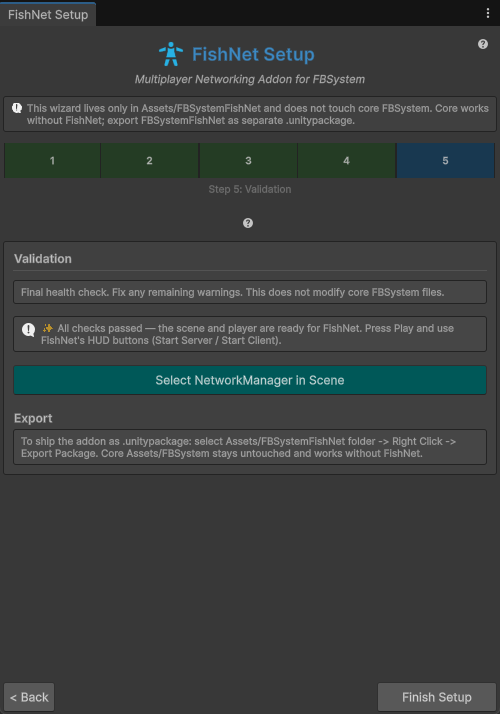The image size is (500, 714).
Task: Click the Validation section heading
Action: (x=43, y=259)
